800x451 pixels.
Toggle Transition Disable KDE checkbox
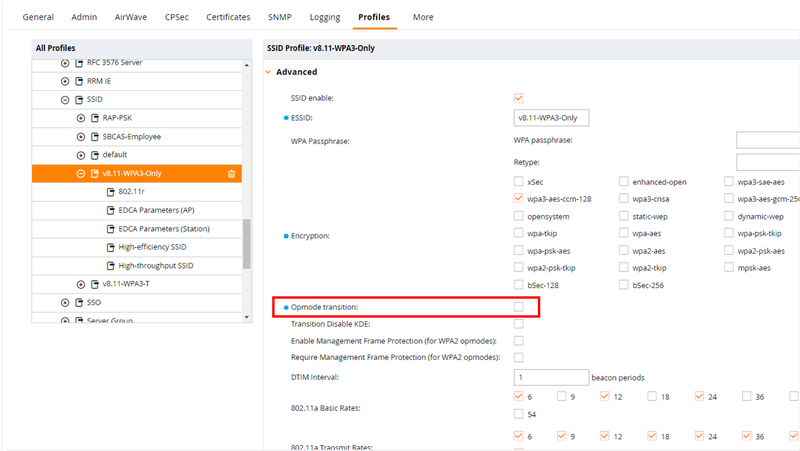pyautogui.click(x=518, y=323)
